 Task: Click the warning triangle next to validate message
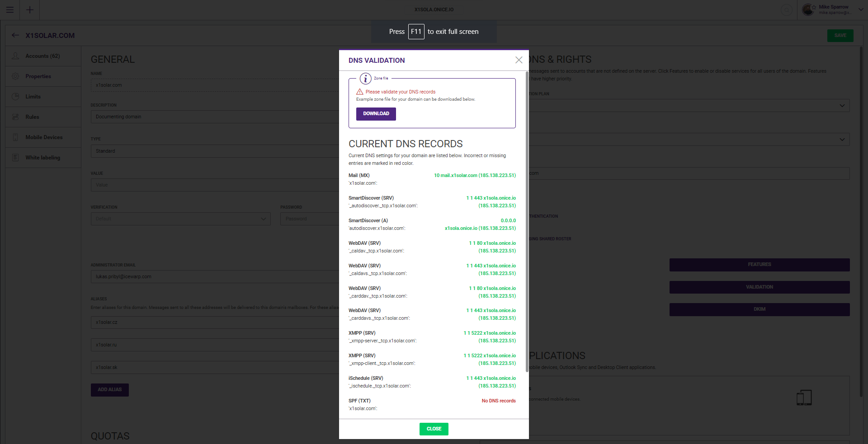360,92
